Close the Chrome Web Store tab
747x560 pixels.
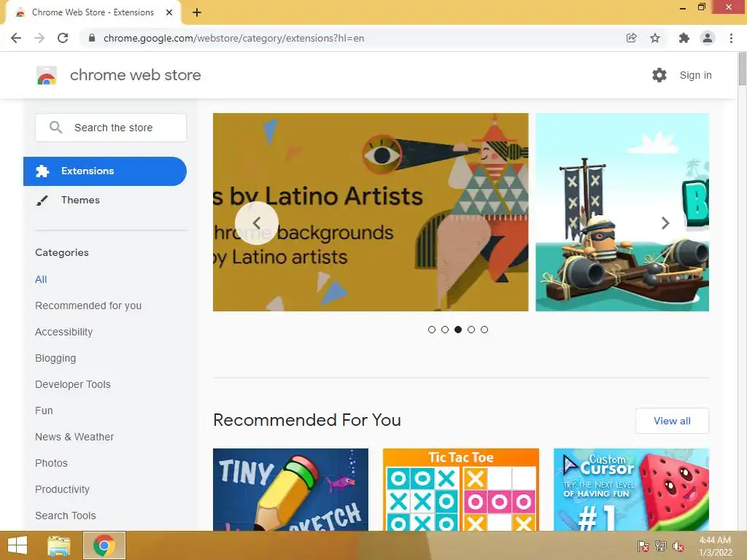169,12
